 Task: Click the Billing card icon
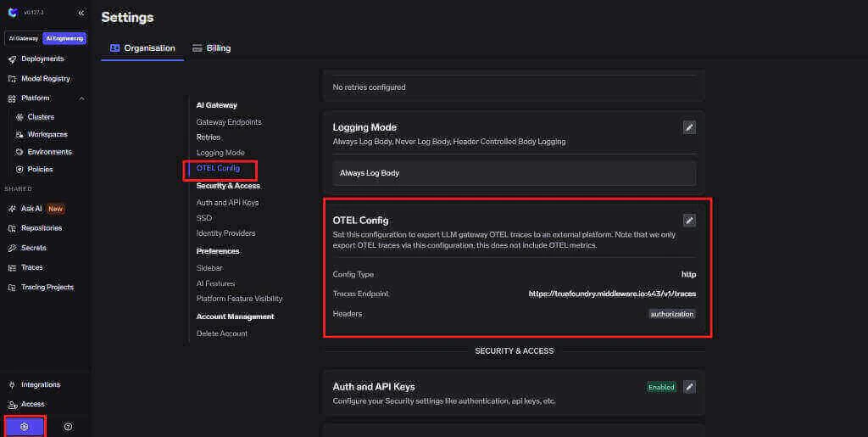[x=197, y=48]
